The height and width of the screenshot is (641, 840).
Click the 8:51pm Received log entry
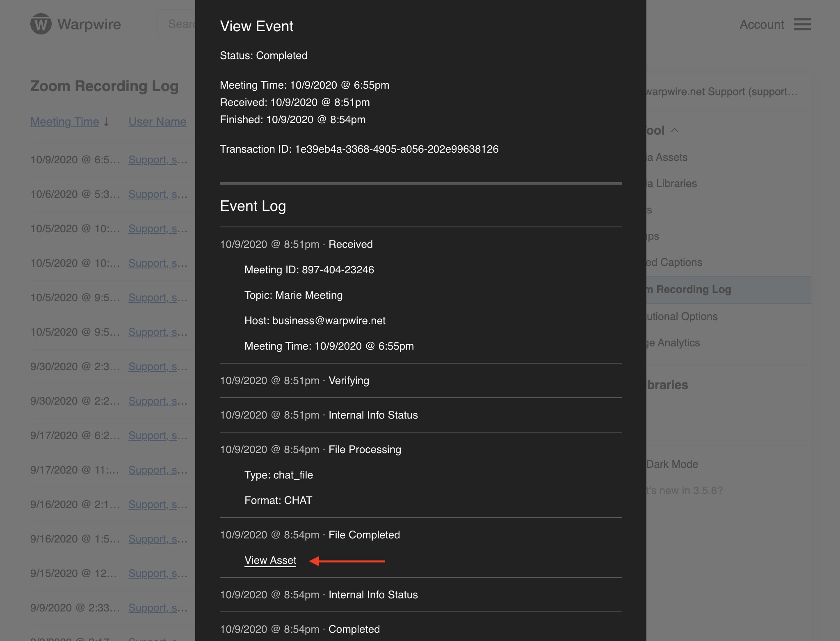tap(297, 244)
